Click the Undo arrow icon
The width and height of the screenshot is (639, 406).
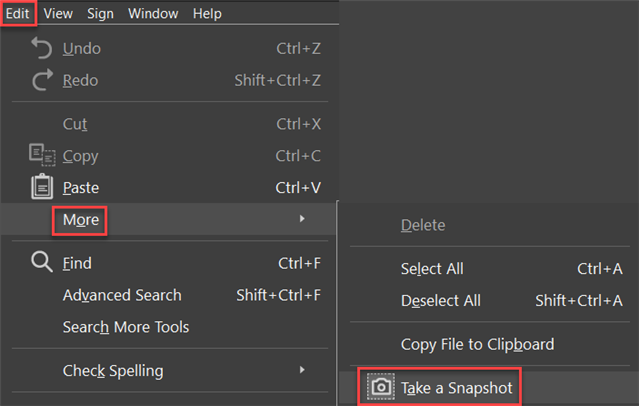pyautogui.click(x=42, y=48)
